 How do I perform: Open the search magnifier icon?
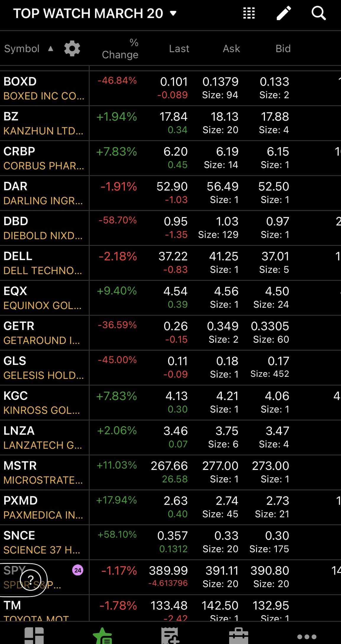pyautogui.click(x=319, y=13)
